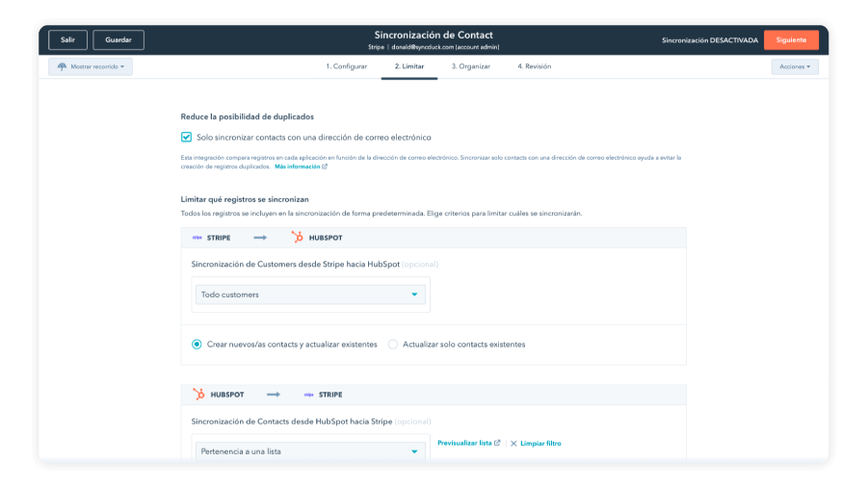The width and height of the screenshot is (868, 488).
Task: Switch to the 1. Configurar tab
Action: (346, 66)
